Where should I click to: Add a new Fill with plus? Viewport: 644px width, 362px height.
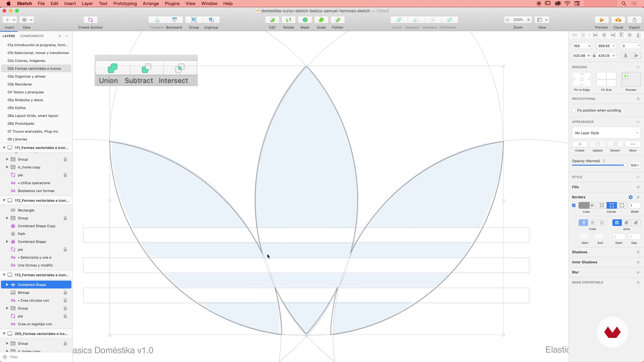(638, 187)
